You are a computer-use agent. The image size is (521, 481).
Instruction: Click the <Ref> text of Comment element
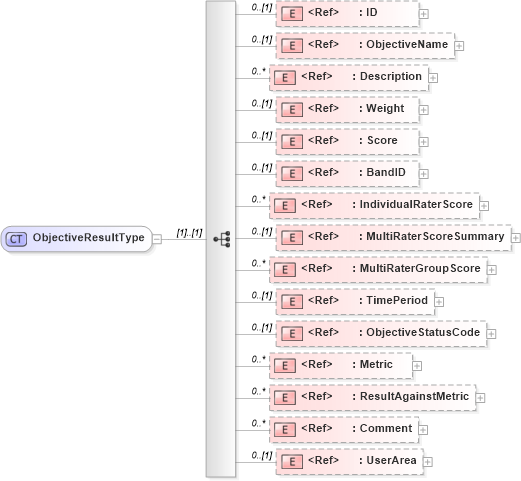tap(317, 428)
